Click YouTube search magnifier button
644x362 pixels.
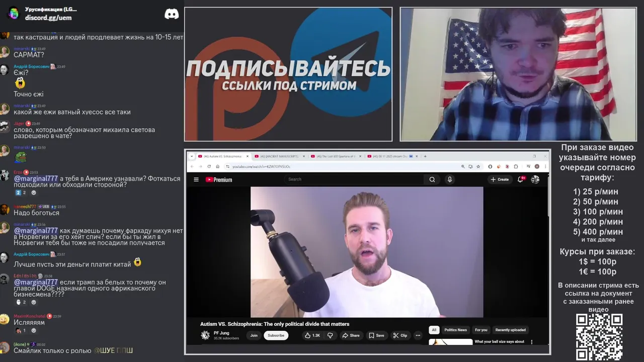click(432, 179)
